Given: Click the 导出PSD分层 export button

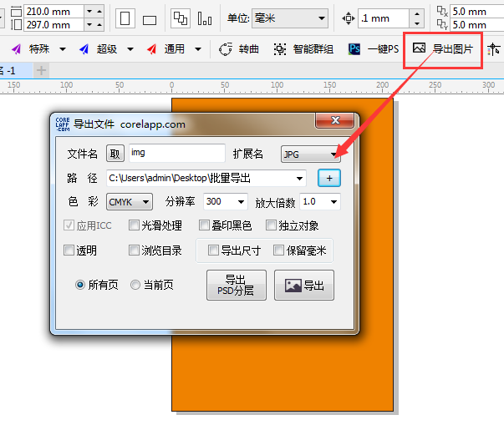Looking at the screenshot, I should click(x=237, y=286).
